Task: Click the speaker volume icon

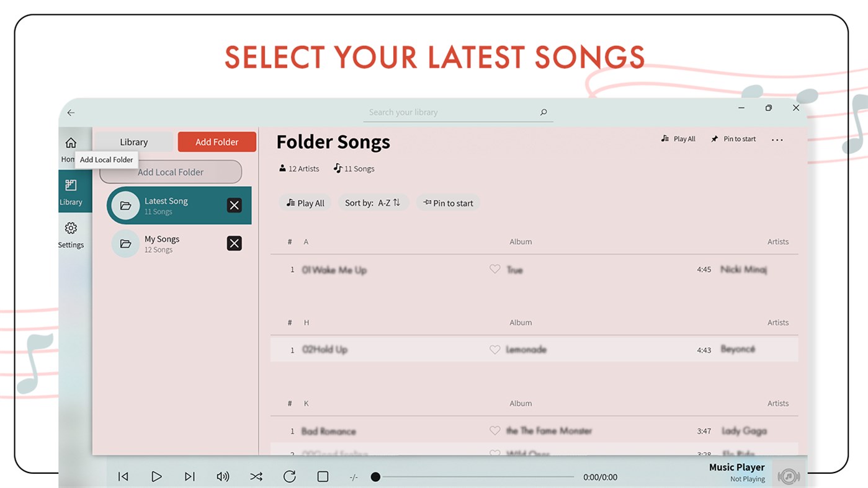Action: [x=223, y=476]
